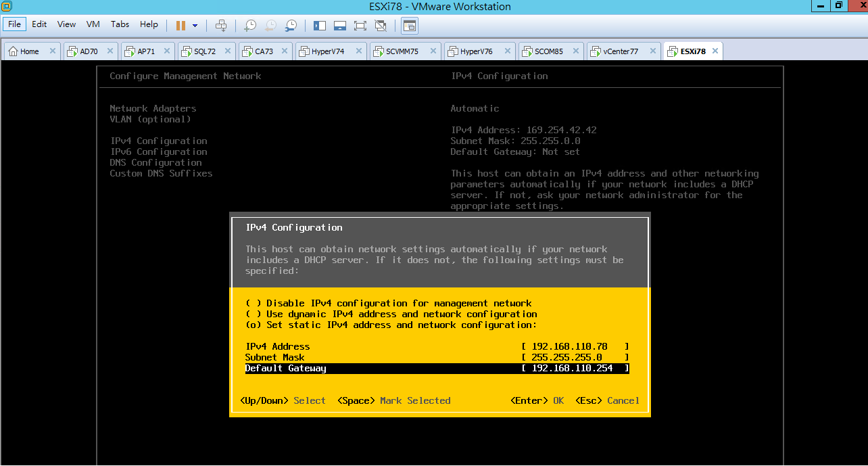This screenshot has height=466, width=868.
Task: Open the Help menu
Action: pyautogui.click(x=149, y=24)
